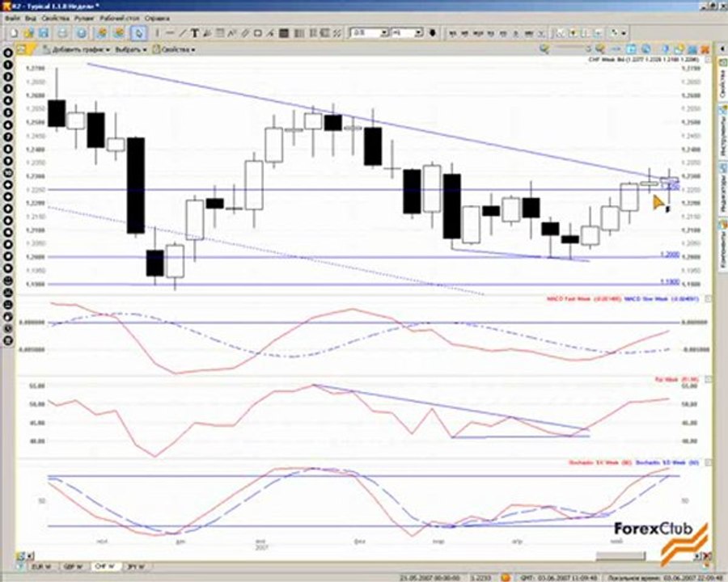
Task: Open the Свойства dropdown above the chart
Action: tap(174, 49)
